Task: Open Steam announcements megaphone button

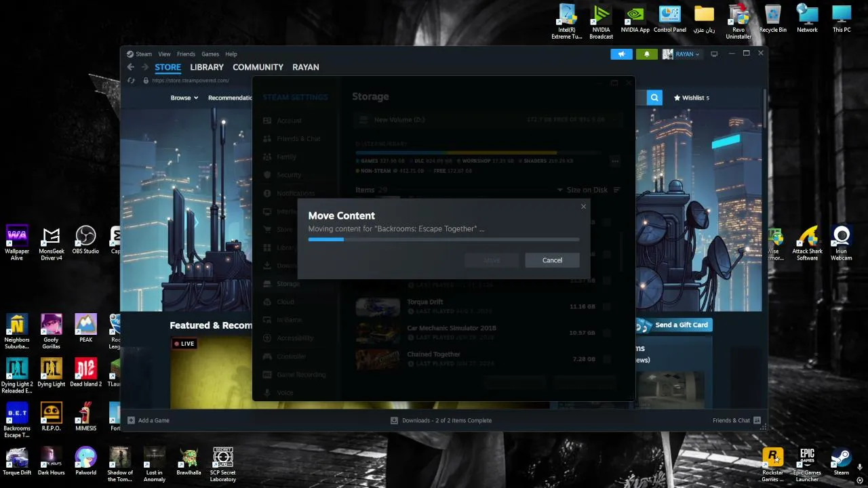Action: [x=621, y=54]
